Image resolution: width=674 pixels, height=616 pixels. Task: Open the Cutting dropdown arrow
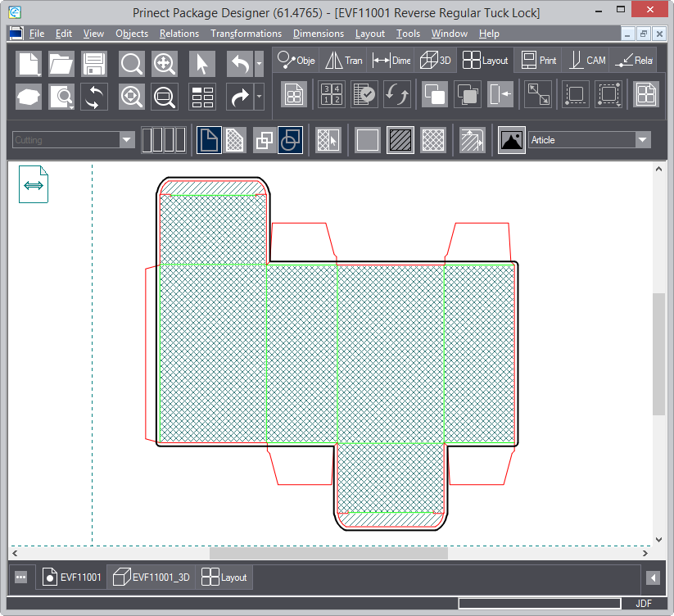(x=126, y=140)
